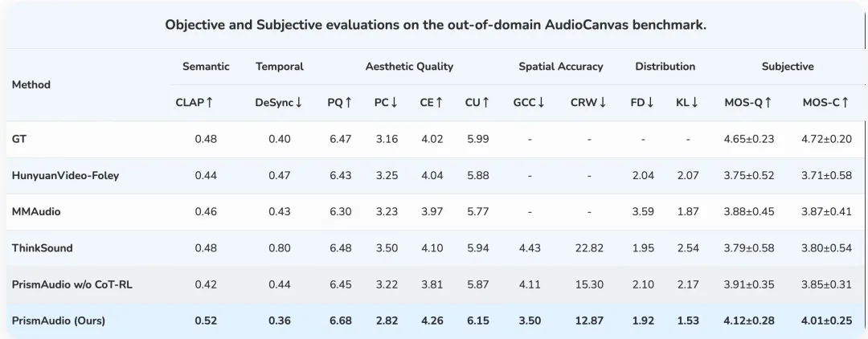Screen dimensions: 868x339
Task: Click the MOS-Q column header
Action: click(x=747, y=103)
